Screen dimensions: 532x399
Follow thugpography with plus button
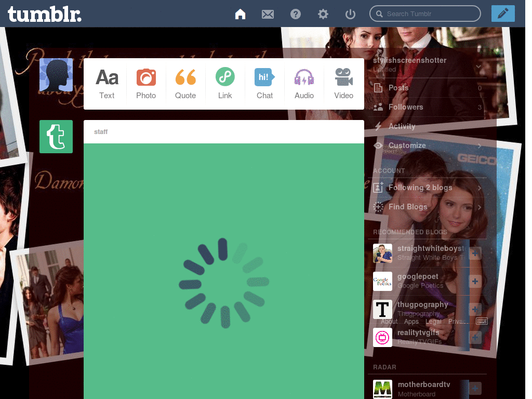point(475,310)
